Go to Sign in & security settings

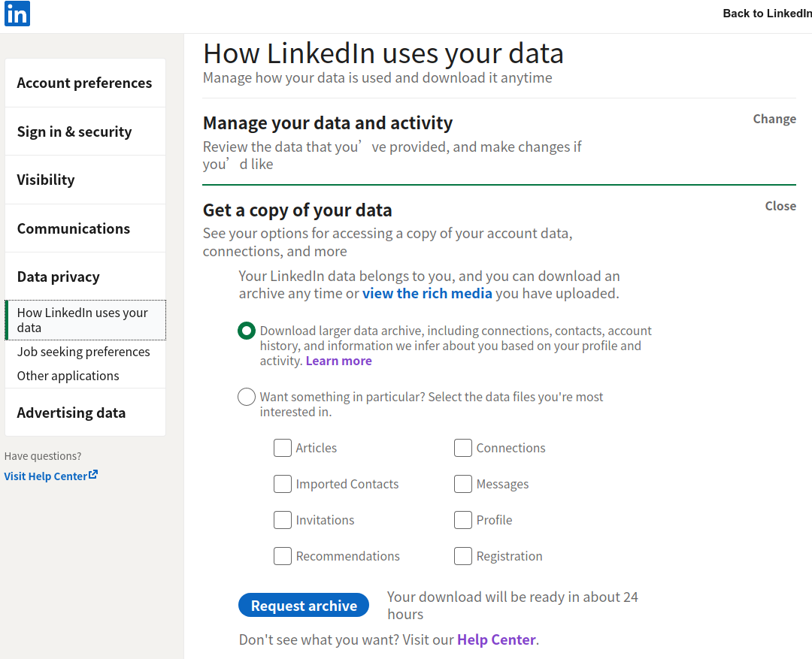point(74,131)
